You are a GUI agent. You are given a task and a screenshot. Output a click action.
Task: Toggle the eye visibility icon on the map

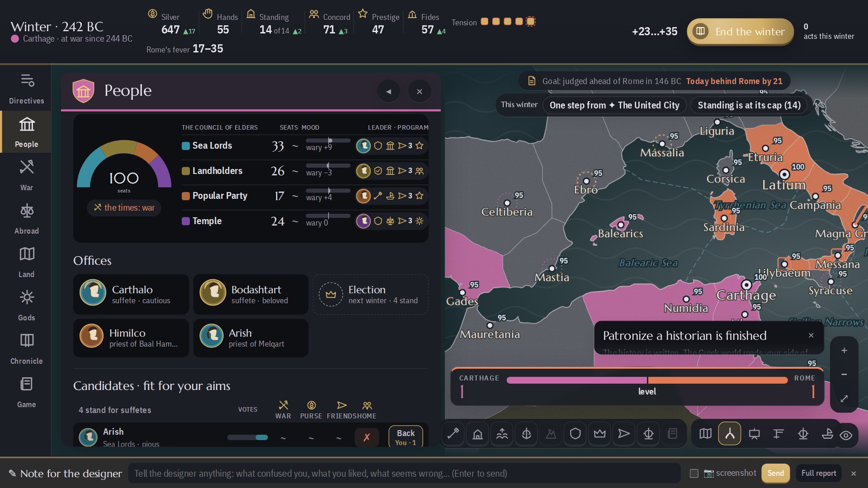846,435
